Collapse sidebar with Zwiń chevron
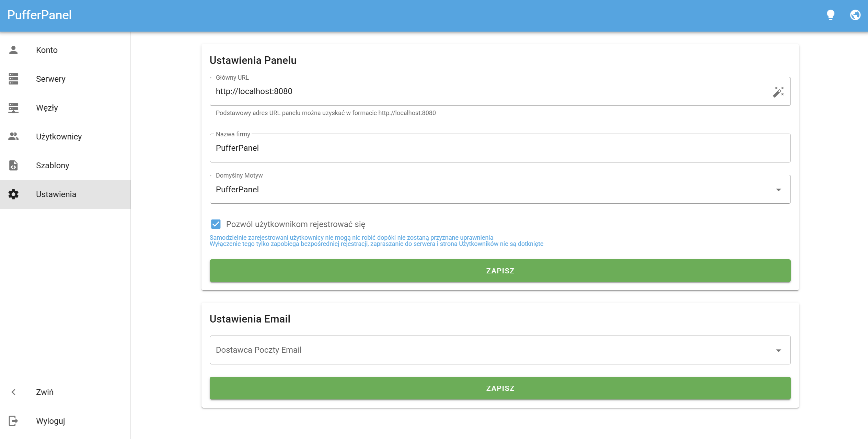This screenshot has width=868, height=441. click(x=13, y=392)
